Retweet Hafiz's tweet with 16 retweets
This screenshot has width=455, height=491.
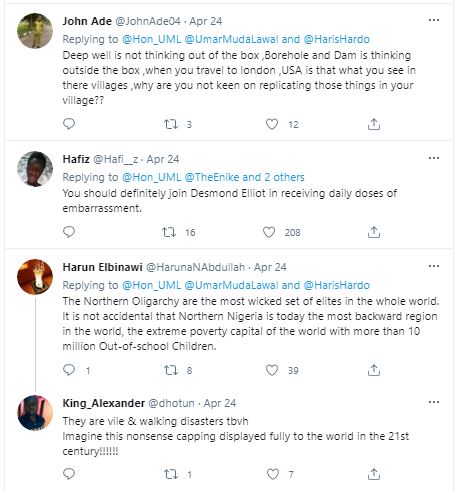pos(169,232)
